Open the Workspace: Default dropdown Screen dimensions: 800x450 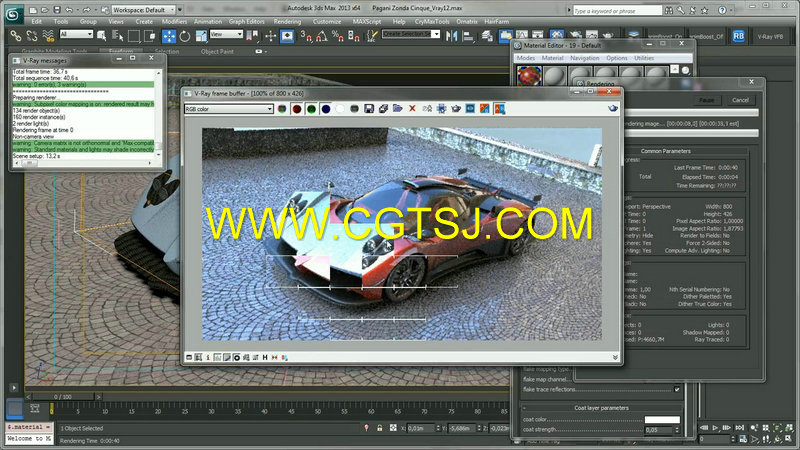143,10
